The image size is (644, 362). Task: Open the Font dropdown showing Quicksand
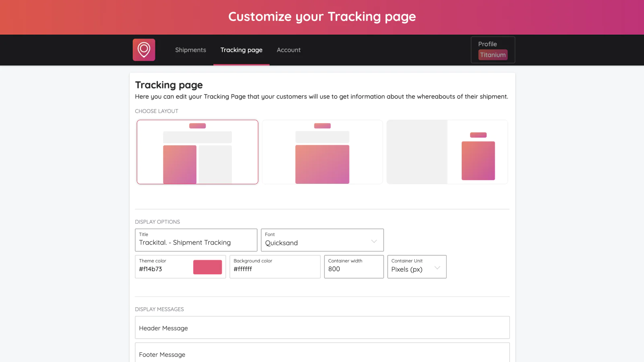[322, 240]
